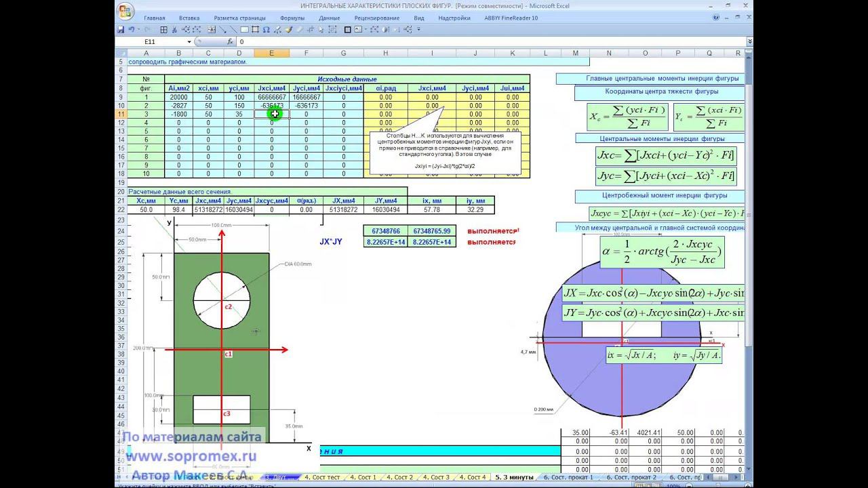The image size is (868, 488).
Task: Switch to sheet '4. Сост 4'
Action: (473, 477)
